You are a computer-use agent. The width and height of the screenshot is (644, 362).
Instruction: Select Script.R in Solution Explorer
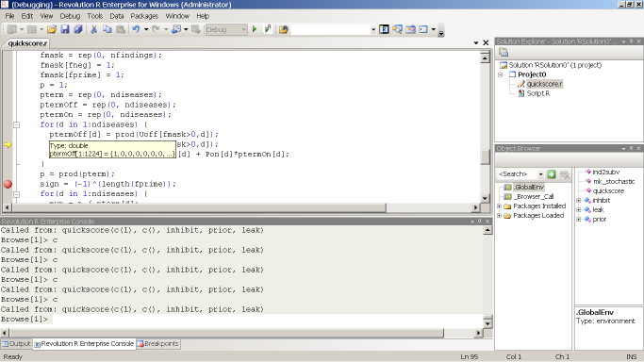[538, 93]
